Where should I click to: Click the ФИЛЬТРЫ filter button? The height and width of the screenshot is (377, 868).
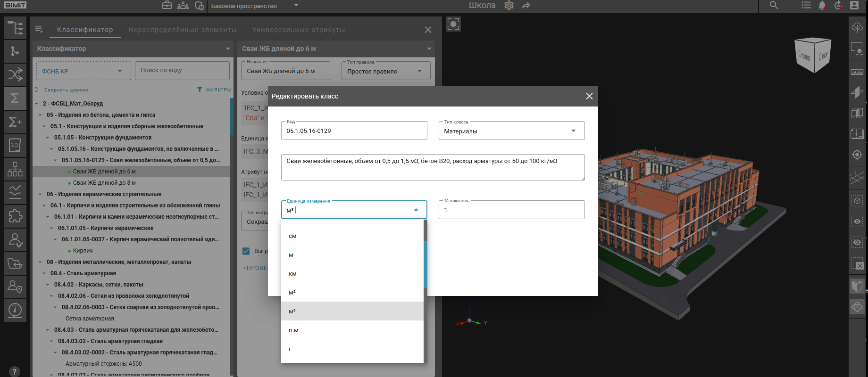pyautogui.click(x=214, y=90)
